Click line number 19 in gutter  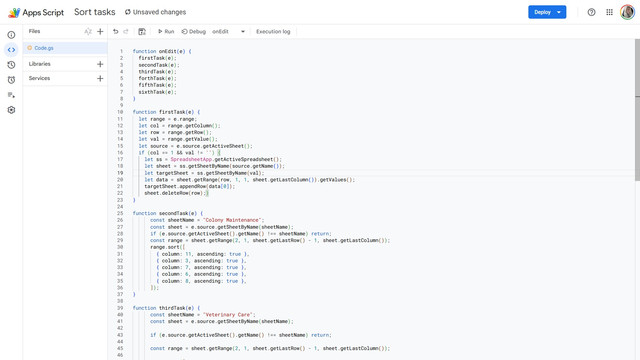click(120, 173)
